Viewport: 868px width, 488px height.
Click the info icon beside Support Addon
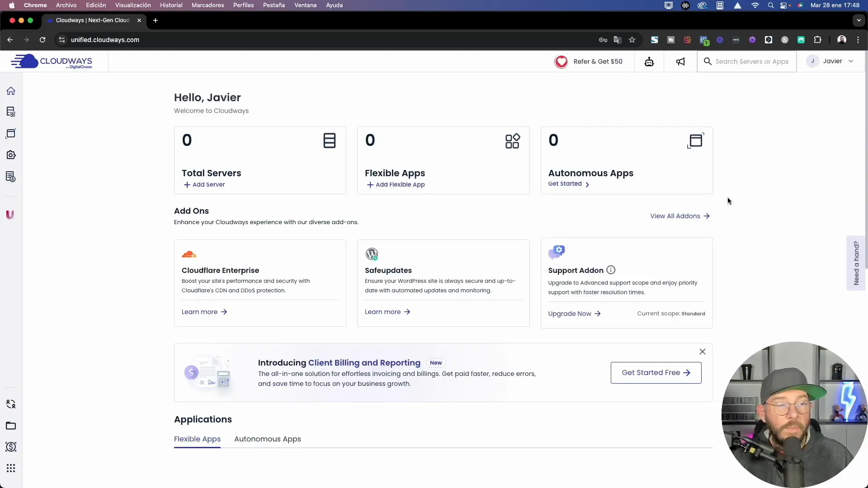tap(611, 270)
